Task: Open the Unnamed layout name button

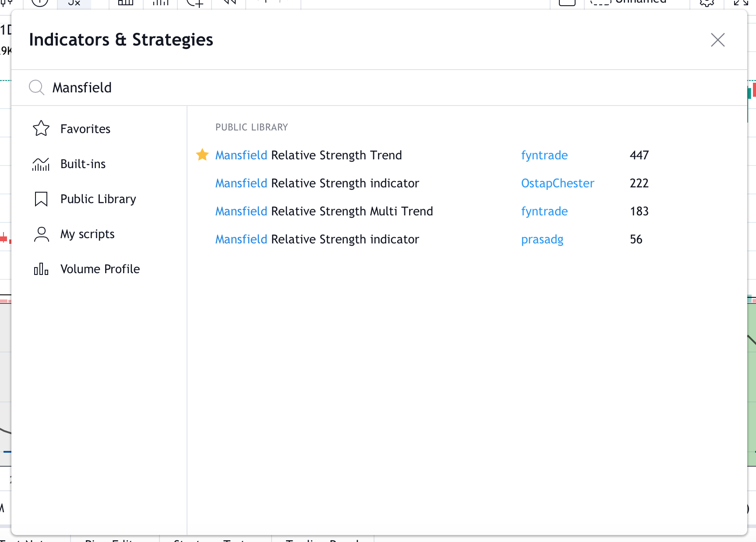Action: (x=641, y=2)
